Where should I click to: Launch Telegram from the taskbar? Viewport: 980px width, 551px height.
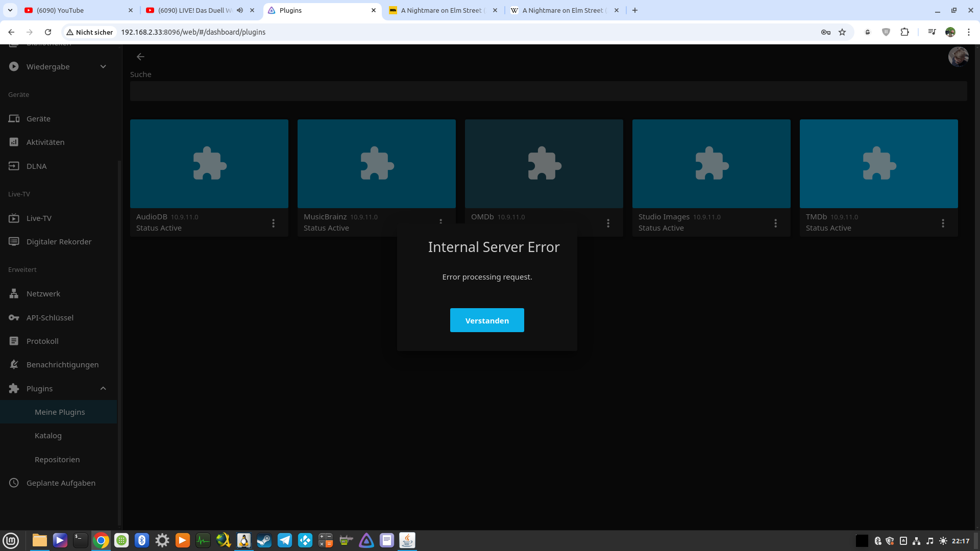tap(285, 540)
